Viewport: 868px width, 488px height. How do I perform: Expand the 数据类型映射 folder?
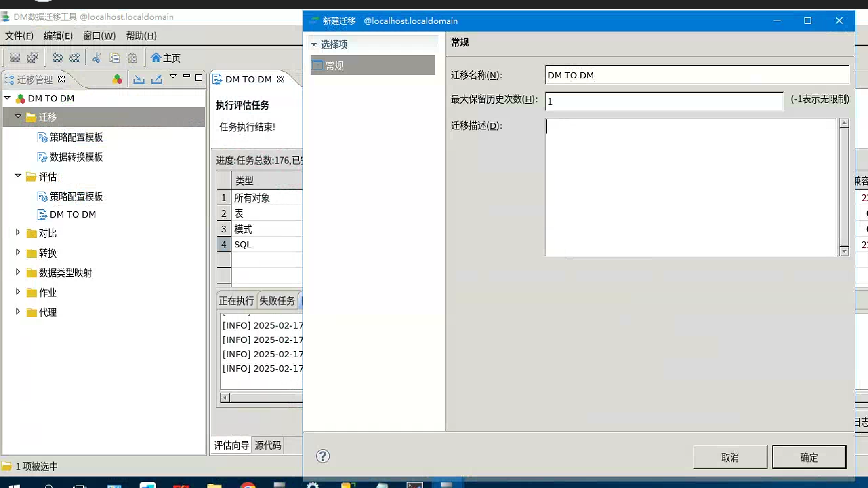(18, 272)
